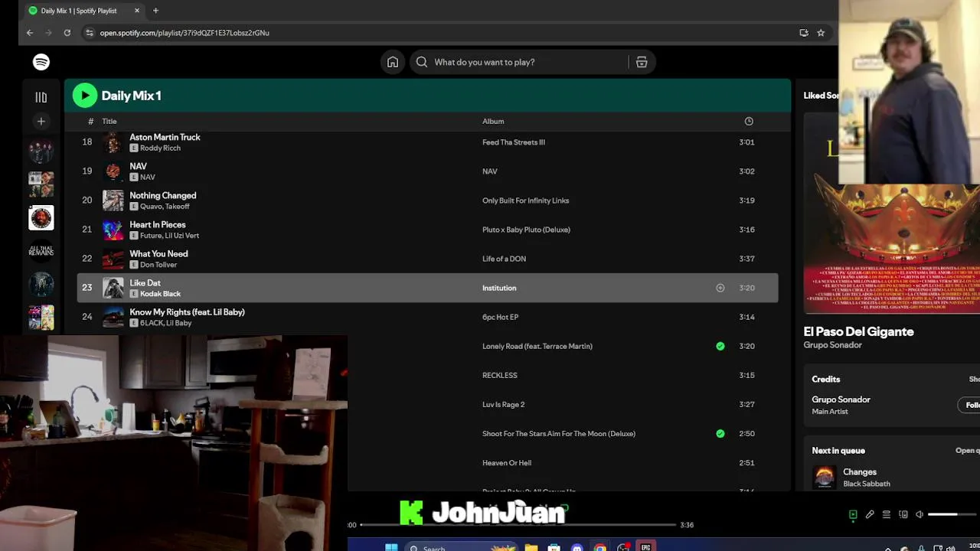This screenshot has height=551, width=980.
Task: Toggle green check on Lonely Road row
Action: [x=720, y=346]
